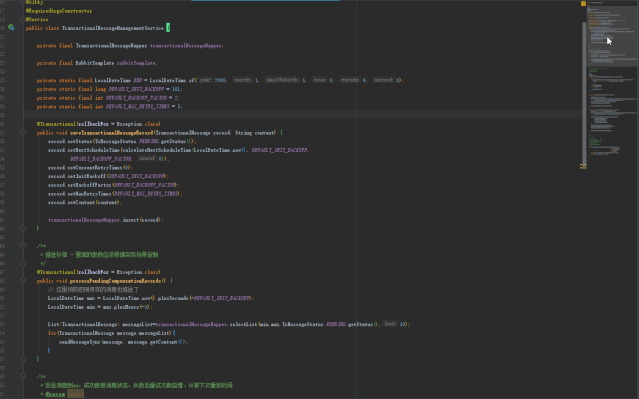Click the 'round:' parameter hint
The image size is (639, 399).
coord(147,158)
